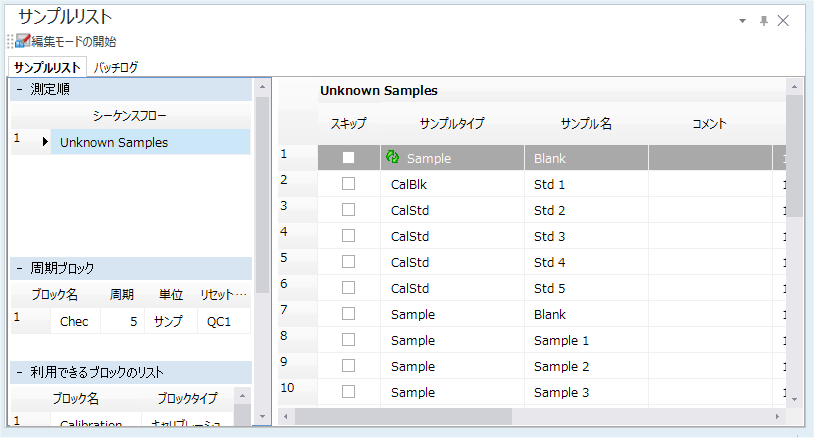The image size is (814, 438).
Task: Collapse the 利用できるブロックのリスト section
Action: pos(19,372)
